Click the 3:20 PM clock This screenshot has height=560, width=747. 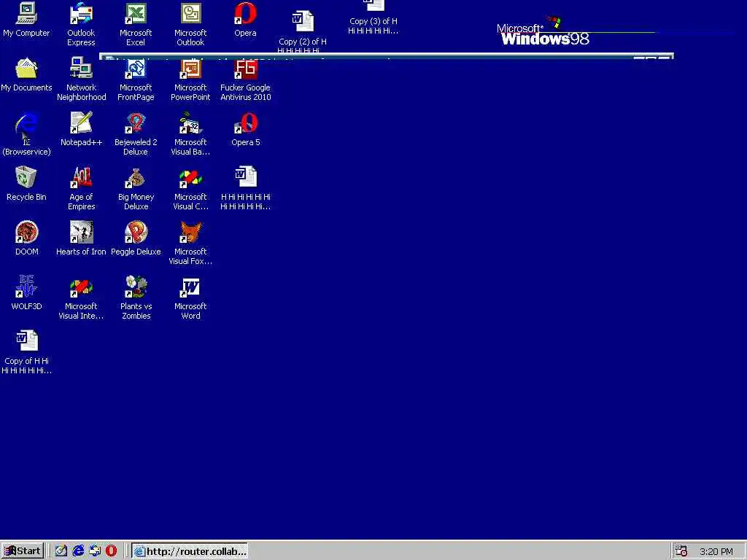pyautogui.click(x=716, y=551)
